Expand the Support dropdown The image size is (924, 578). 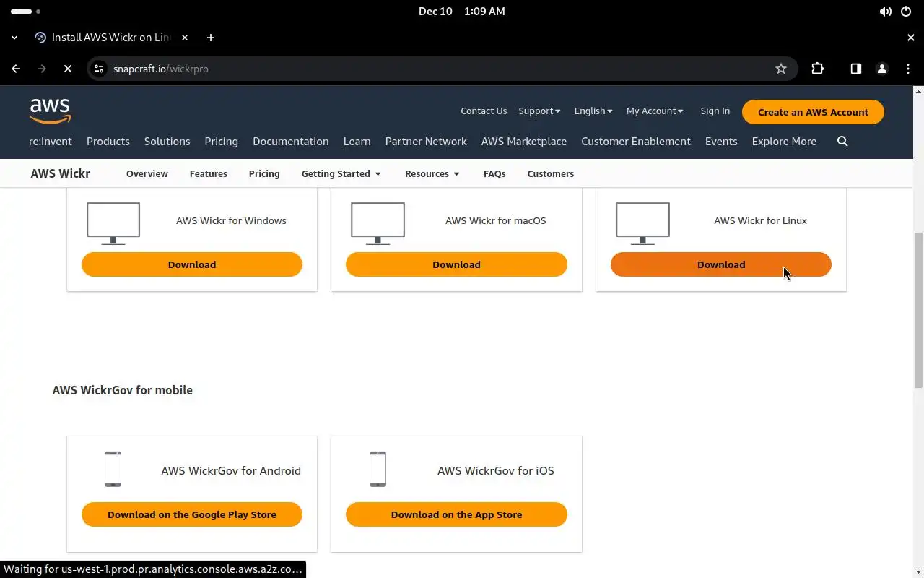tap(539, 111)
